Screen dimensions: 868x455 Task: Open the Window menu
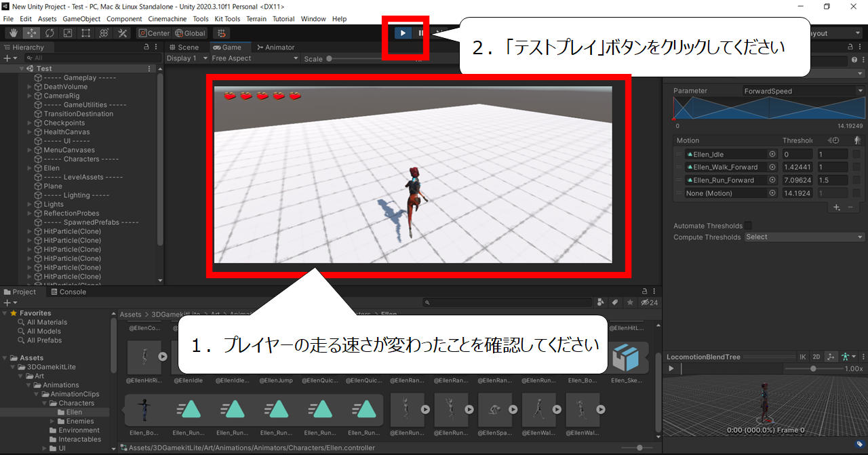(313, 19)
